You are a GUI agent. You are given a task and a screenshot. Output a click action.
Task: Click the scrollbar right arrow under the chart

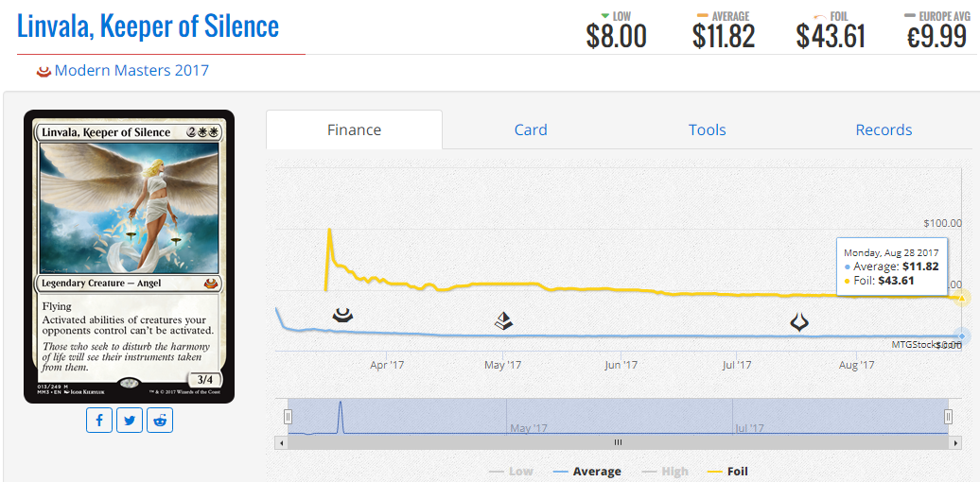click(955, 442)
